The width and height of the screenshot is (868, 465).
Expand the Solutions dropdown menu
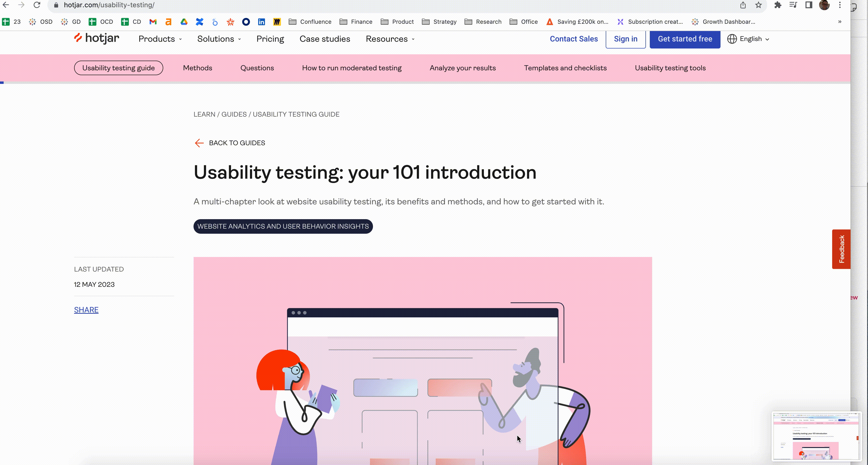point(219,39)
